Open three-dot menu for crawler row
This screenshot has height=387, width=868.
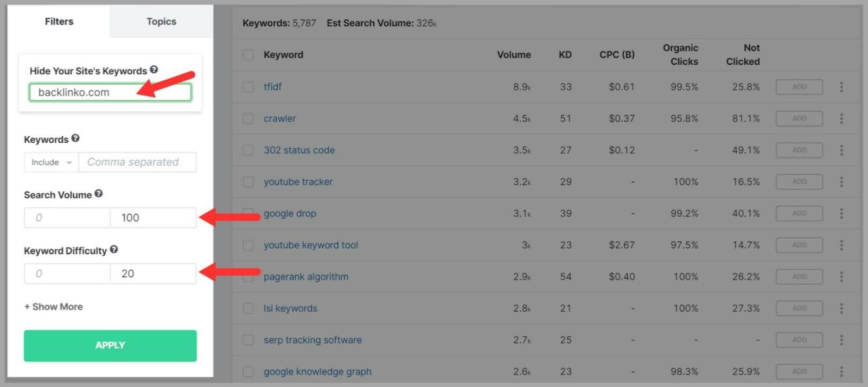pyautogui.click(x=841, y=118)
